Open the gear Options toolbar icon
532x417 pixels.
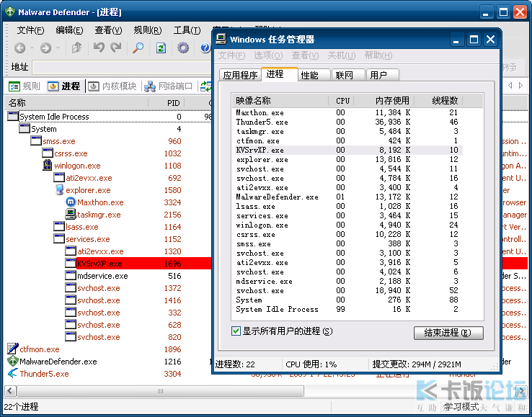(183, 48)
